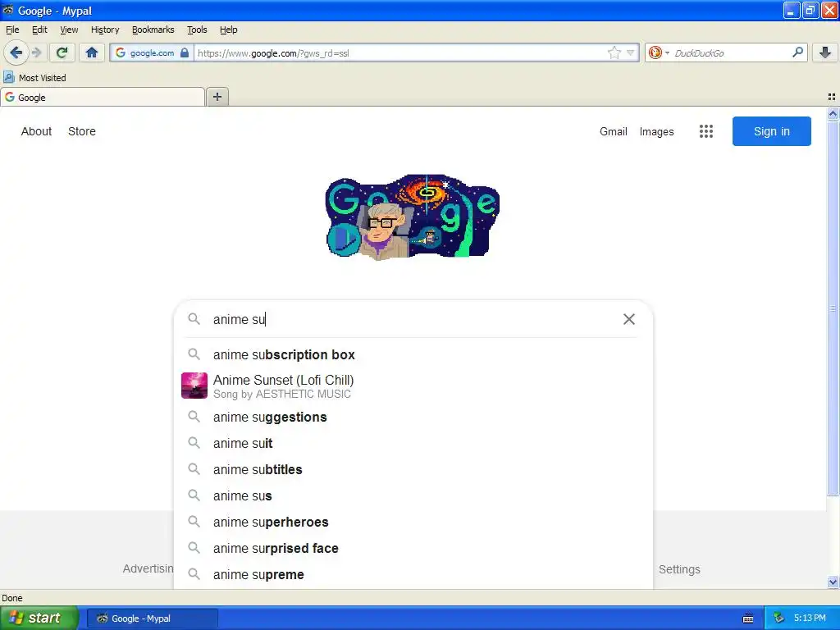The image size is (840, 630).
Task: Clear the search text with X
Action: tap(629, 319)
